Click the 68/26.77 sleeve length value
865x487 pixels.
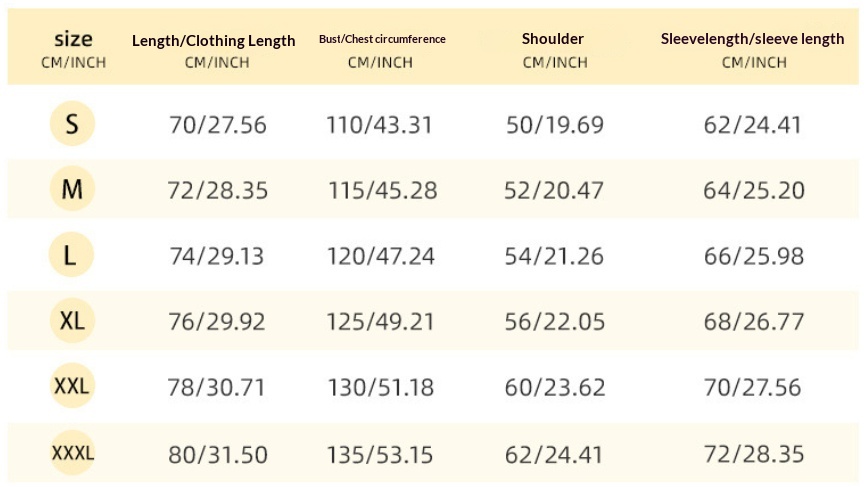click(x=754, y=321)
